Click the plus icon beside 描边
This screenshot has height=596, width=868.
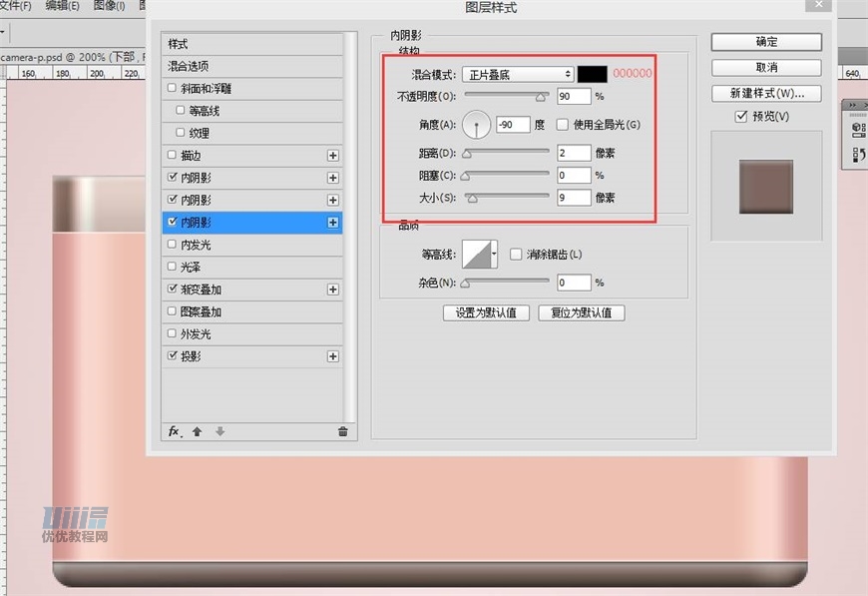coord(332,155)
